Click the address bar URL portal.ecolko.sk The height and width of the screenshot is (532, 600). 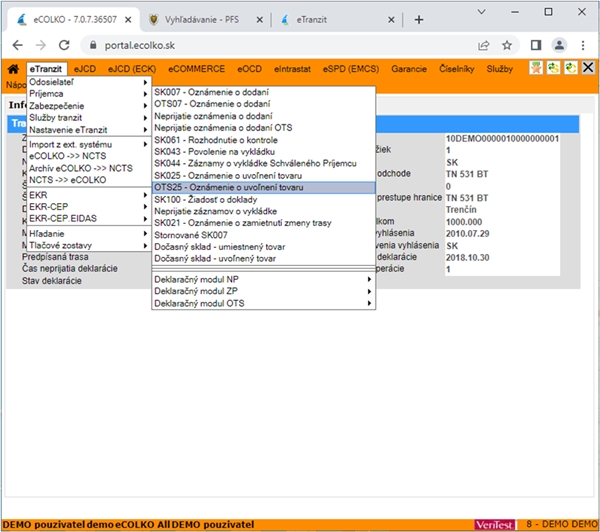click(140, 46)
